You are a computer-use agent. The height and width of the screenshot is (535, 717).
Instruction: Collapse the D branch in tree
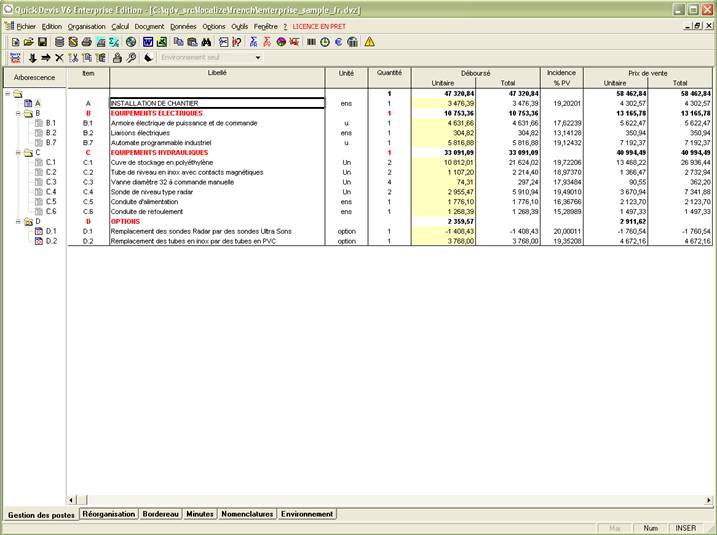tap(17, 221)
